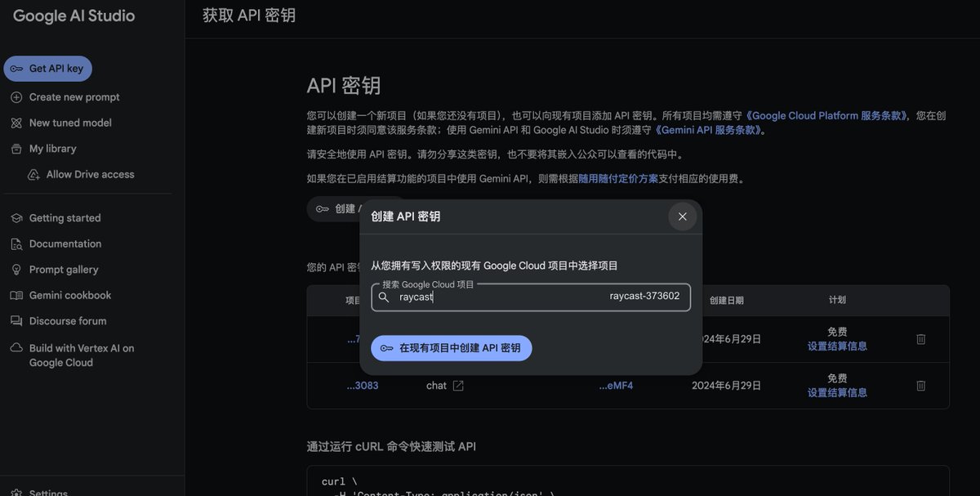Click the Google AI Studio logo

click(x=73, y=16)
